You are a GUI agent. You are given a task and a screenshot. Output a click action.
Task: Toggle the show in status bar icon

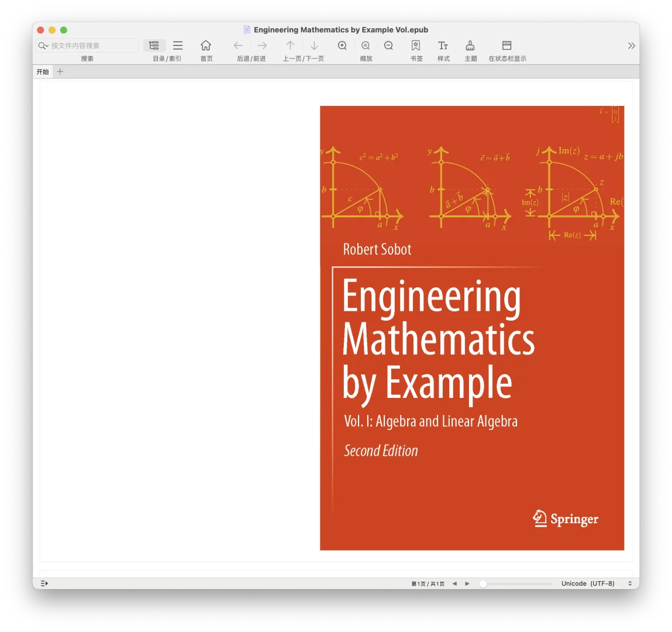point(507,46)
